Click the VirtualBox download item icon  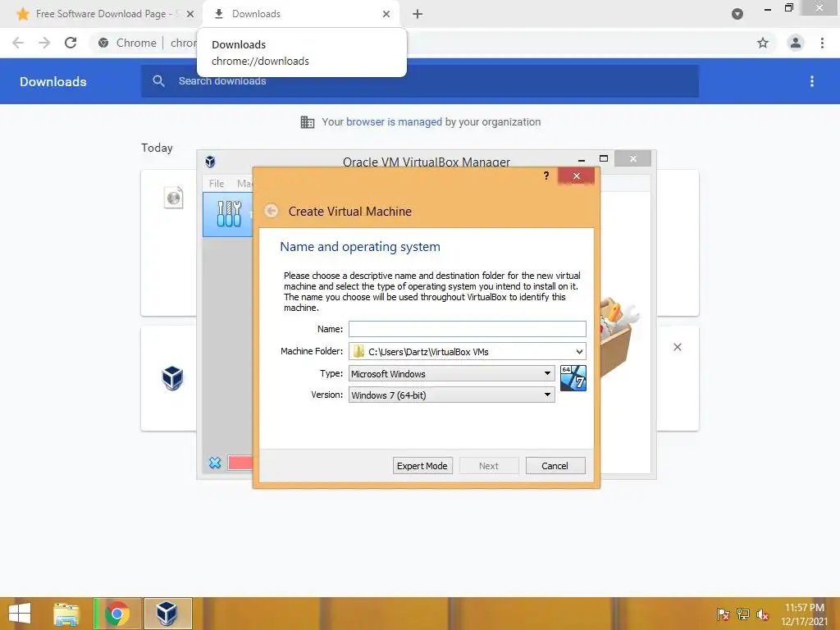coord(172,378)
